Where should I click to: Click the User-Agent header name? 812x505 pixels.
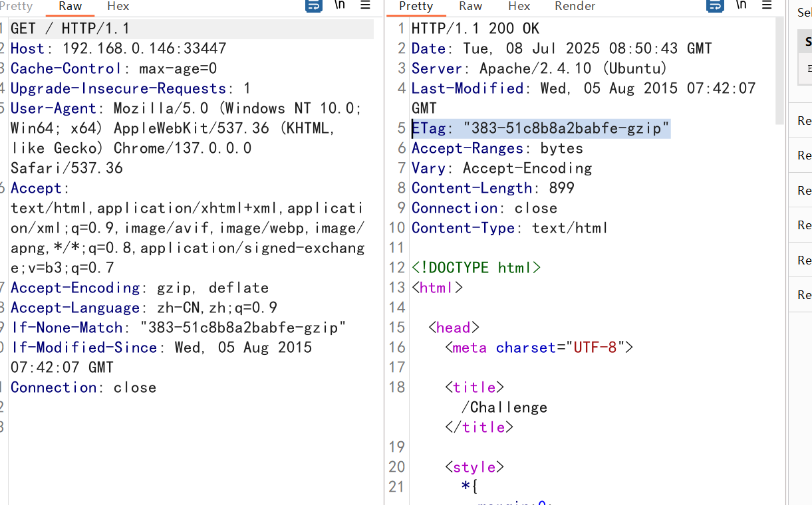pyautogui.click(x=53, y=108)
